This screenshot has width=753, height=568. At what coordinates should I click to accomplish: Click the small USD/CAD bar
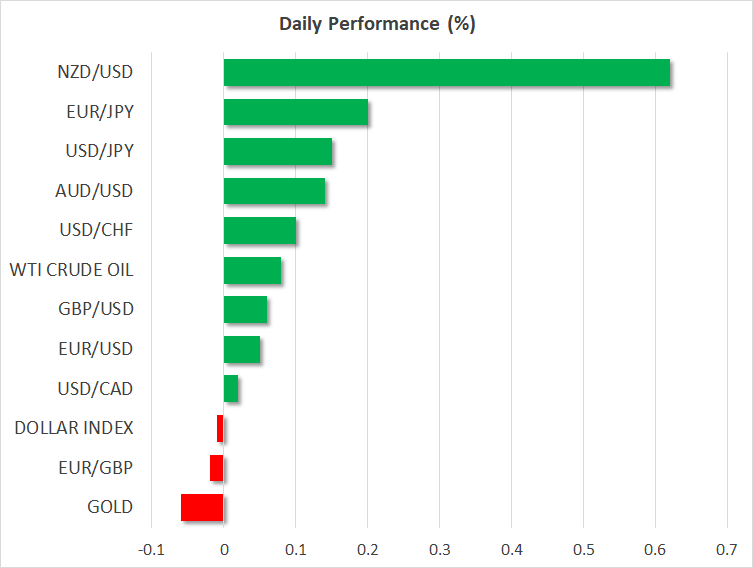click(231, 388)
